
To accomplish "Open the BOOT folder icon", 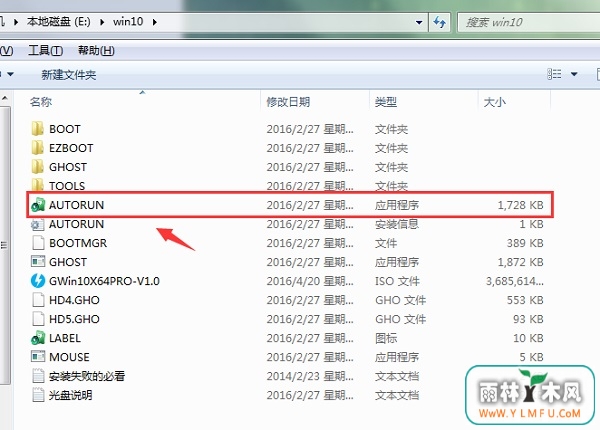I will 38,129.
